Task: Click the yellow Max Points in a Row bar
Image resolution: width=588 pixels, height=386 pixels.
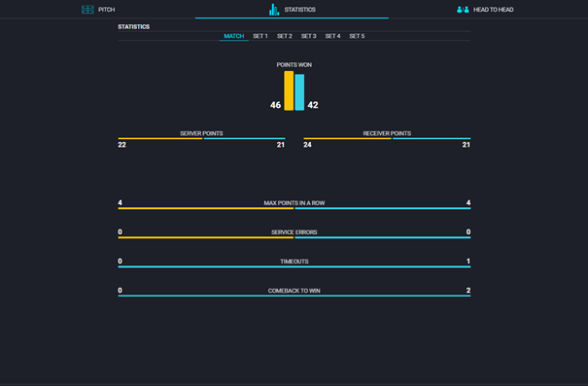Action: (206, 208)
